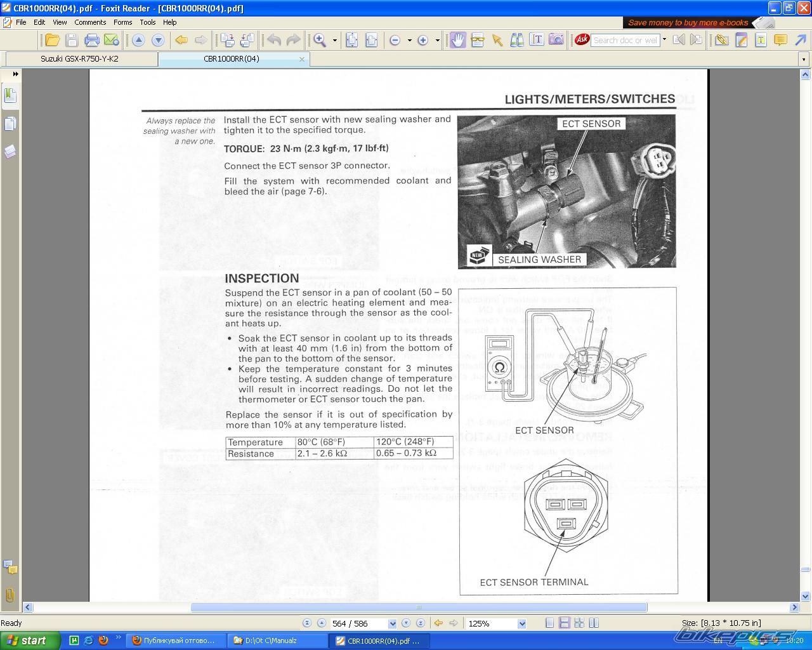Viewport: 812px width, 650px height.
Task: Click the Save money e-books banner link
Action: click(688, 23)
